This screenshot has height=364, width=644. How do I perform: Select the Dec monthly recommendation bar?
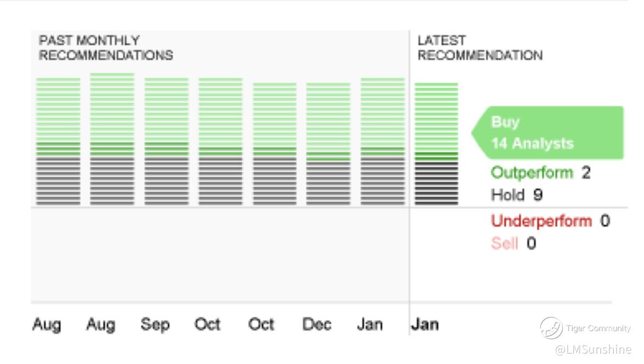328,144
